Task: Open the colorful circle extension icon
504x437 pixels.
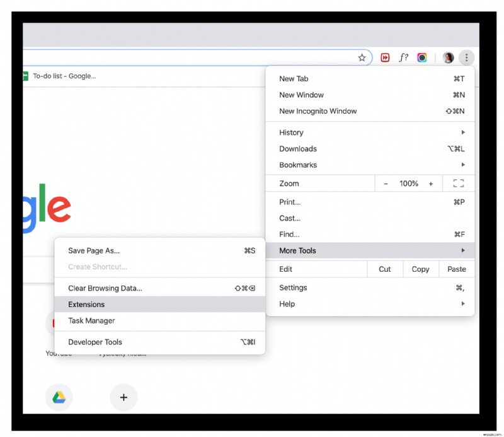Action: [x=421, y=57]
